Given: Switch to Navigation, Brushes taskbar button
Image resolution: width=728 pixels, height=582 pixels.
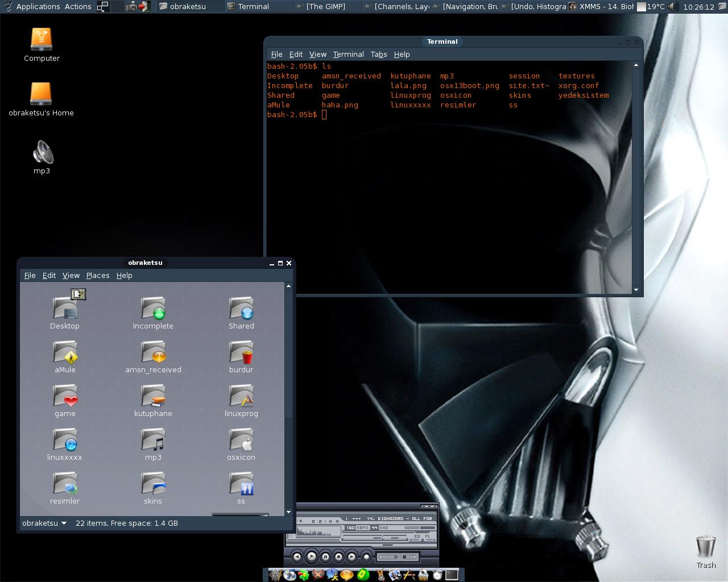Looking at the screenshot, I should point(465,7).
